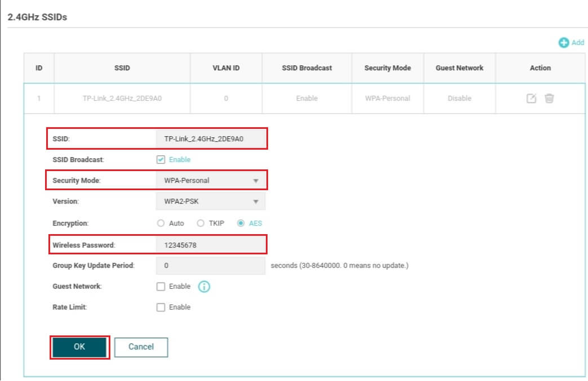Select TKIP encryption radio button
Image resolution: width=588 pixels, height=381 pixels.
[201, 223]
